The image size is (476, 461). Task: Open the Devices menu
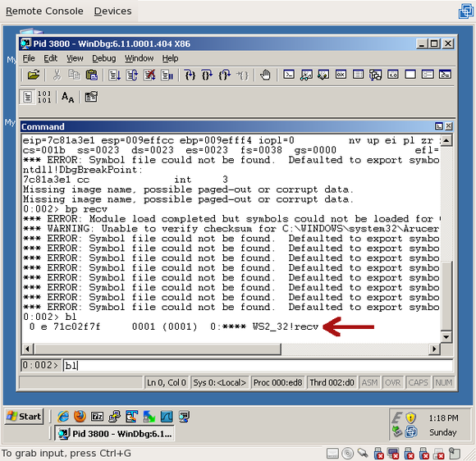[112, 11]
